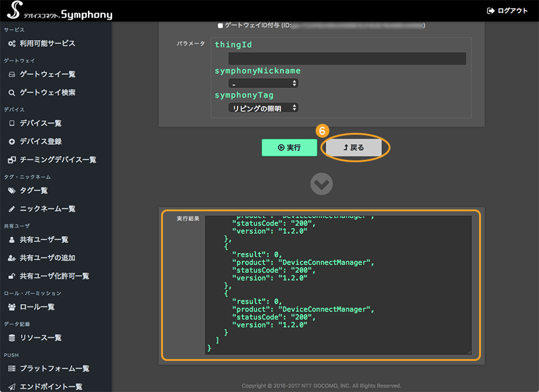Enable the ゲートウェイID付与 checkbox
The height and width of the screenshot is (392, 539).
pyautogui.click(x=220, y=25)
